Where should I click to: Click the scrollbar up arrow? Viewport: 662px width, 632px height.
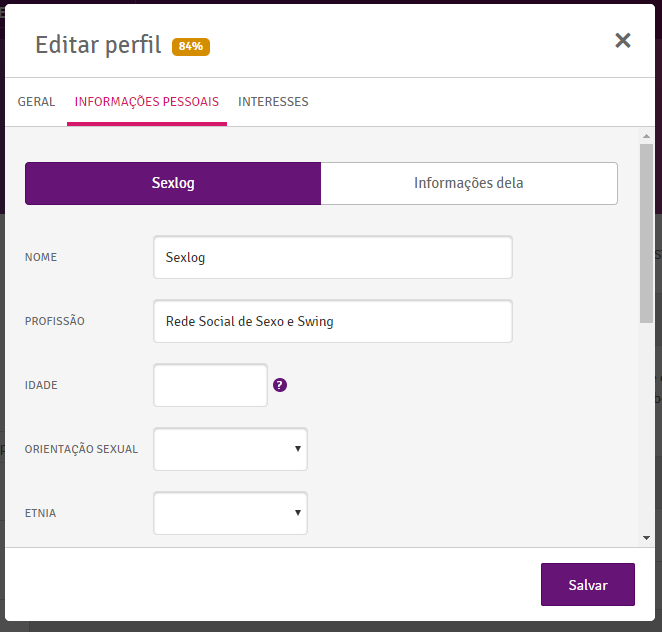pos(646,136)
